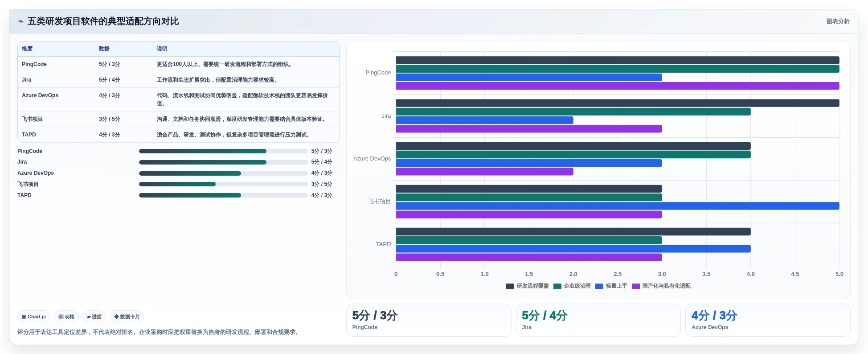Click the TAPD label on the chart axis
The image size is (868, 354).
(383, 244)
